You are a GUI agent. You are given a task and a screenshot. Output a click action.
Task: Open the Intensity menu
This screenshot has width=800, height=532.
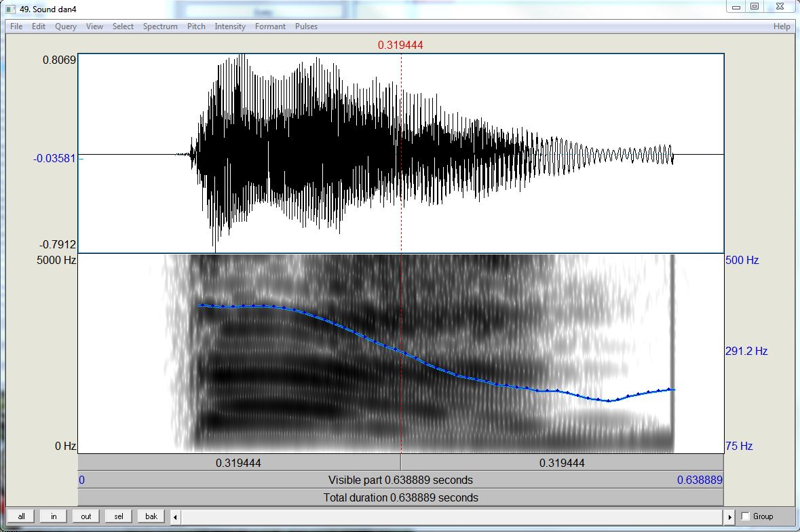click(x=230, y=26)
